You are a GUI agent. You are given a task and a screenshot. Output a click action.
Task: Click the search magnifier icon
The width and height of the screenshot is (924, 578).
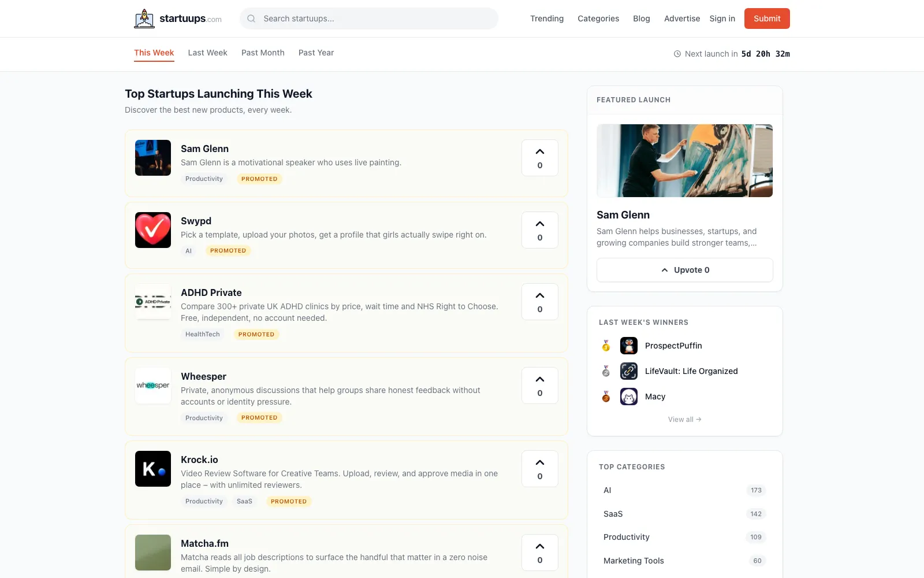pos(251,18)
